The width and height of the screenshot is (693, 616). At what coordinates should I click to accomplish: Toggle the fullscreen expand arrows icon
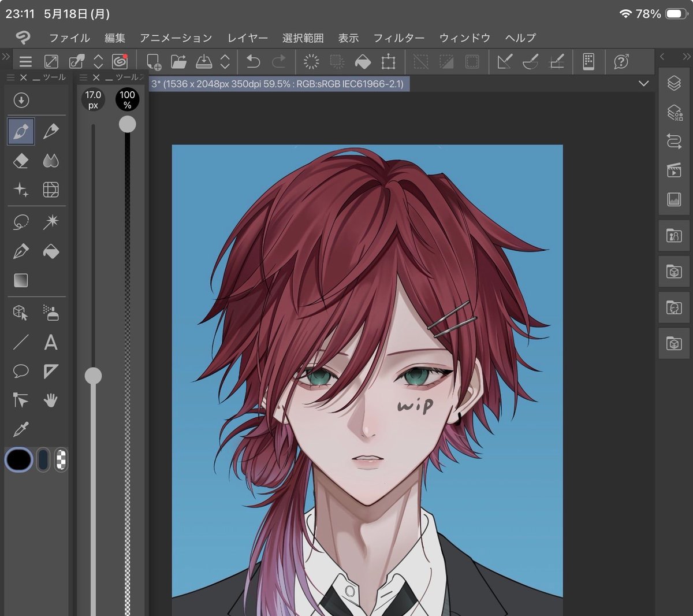pos(51,61)
